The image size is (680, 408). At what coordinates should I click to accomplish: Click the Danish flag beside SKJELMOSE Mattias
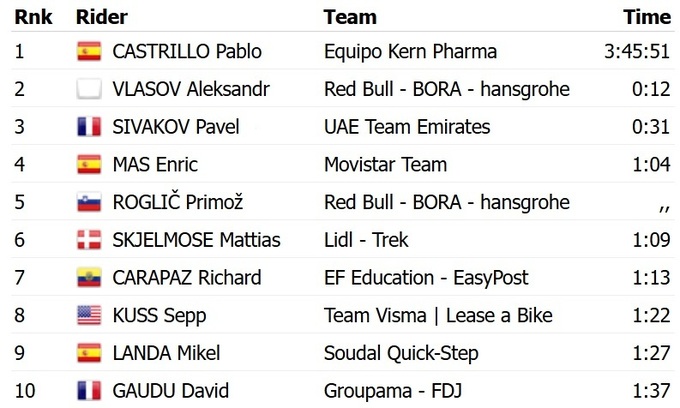click(89, 240)
